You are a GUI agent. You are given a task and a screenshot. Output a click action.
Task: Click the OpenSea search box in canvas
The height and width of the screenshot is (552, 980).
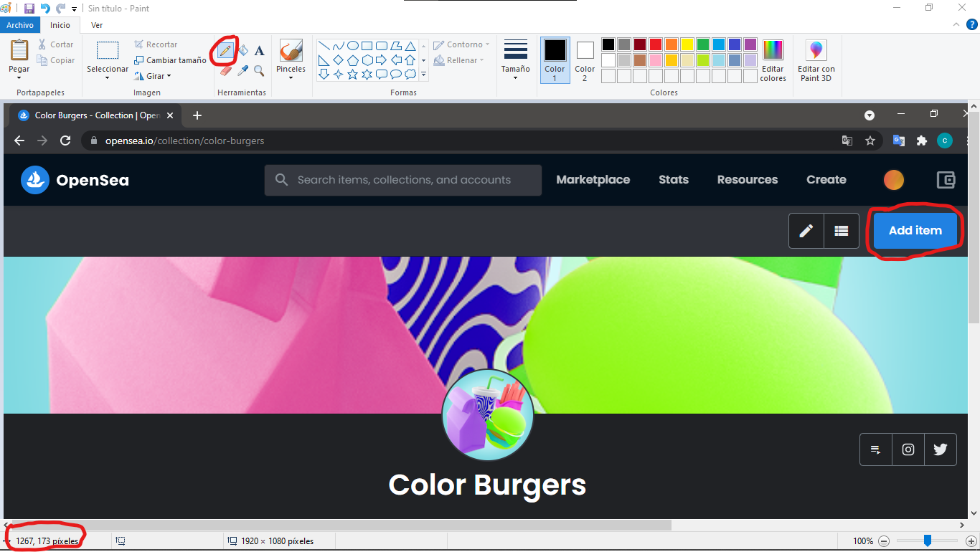point(403,180)
